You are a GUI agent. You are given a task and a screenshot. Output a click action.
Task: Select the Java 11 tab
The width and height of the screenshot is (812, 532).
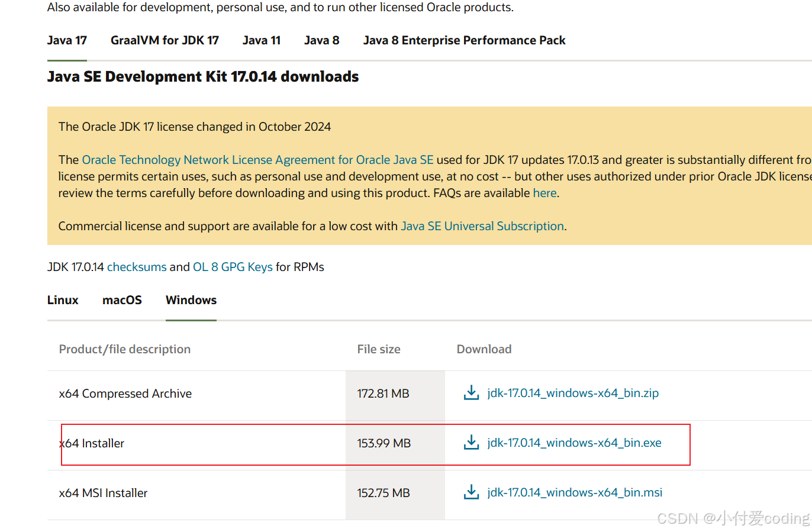click(x=262, y=40)
